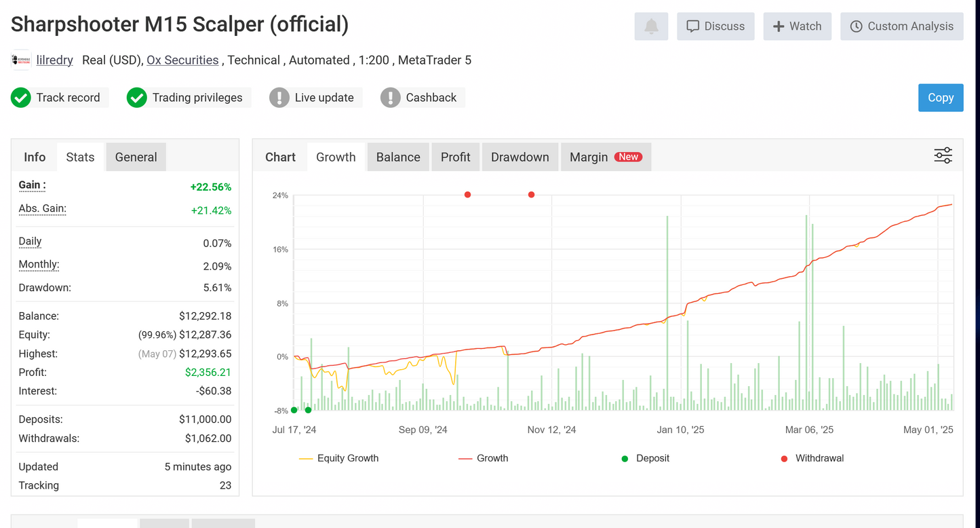Click the Cashback status icon
Viewport: 980px width, 528px height.
point(390,97)
